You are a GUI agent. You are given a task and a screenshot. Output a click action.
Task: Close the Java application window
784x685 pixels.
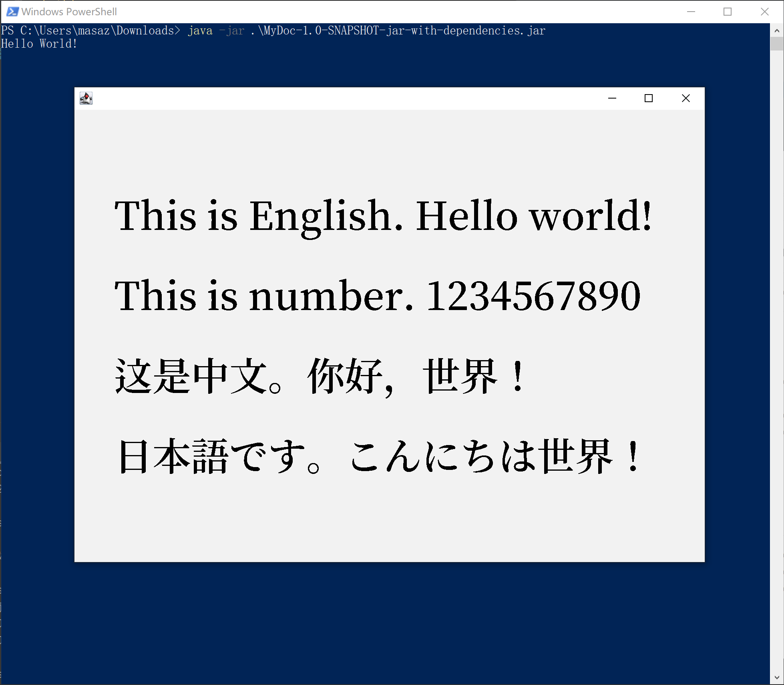[685, 98]
